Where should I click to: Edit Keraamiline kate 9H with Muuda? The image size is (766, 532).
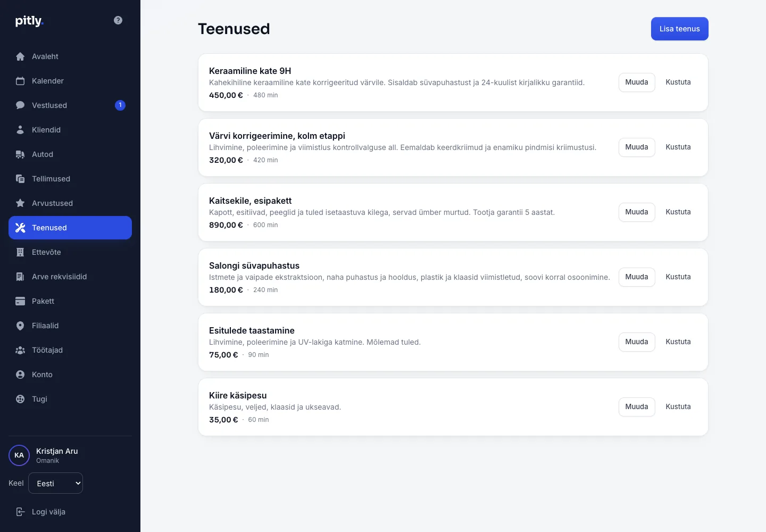pyautogui.click(x=637, y=82)
